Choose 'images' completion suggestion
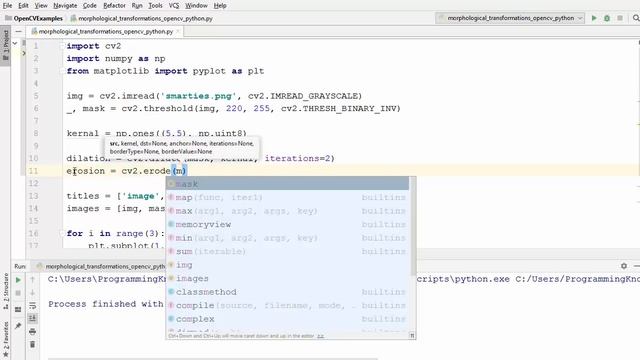This screenshot has width=640, height=360. [287, 278]
